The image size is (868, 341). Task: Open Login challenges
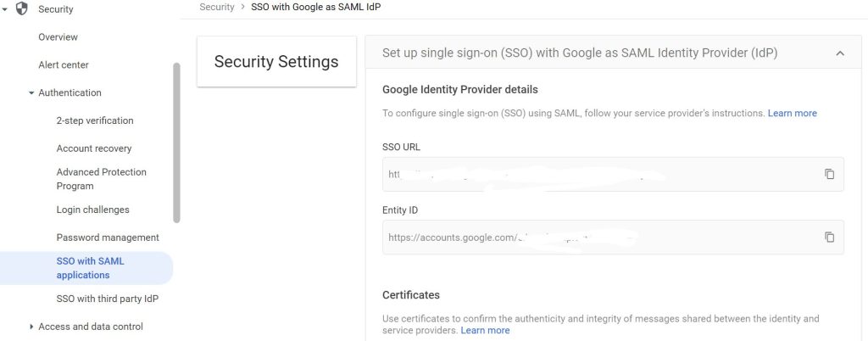(93, 210)
